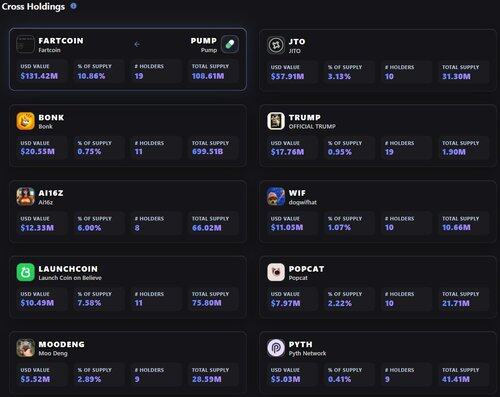Open the PUMP token name link
The height and width of the screenshot is (397, 500).
tap(204, 41)
